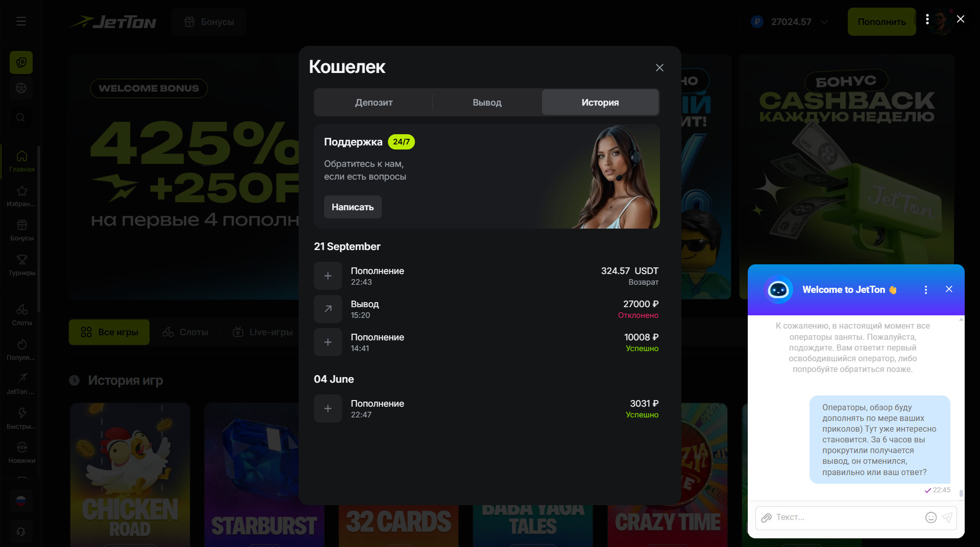Click the 21 September date heading

pyautogui.click(x=347, y=247)
